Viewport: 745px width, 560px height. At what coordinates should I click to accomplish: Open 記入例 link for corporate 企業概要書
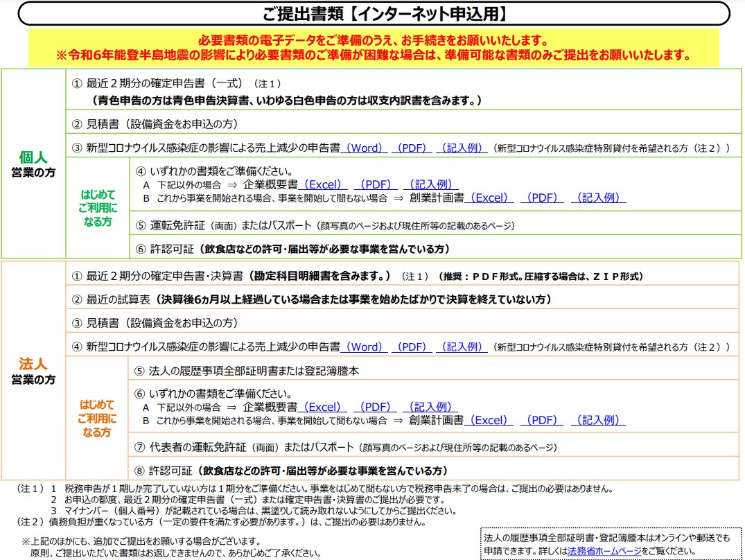[430, 407]
